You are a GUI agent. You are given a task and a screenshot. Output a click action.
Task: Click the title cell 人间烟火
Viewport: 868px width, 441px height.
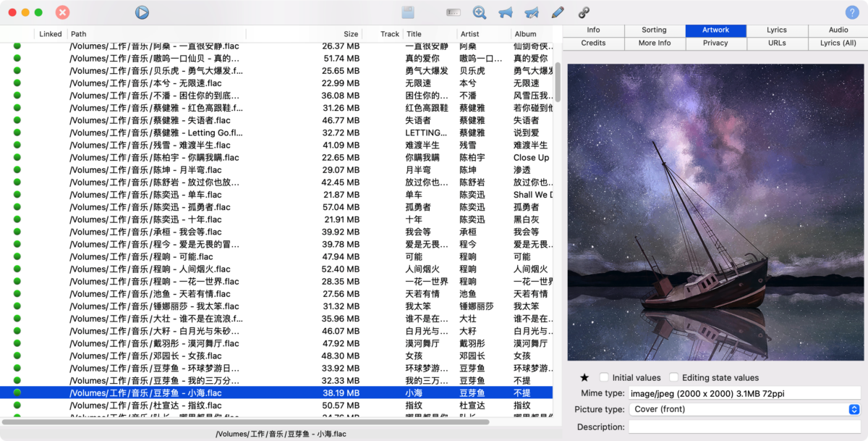point(422,269)
